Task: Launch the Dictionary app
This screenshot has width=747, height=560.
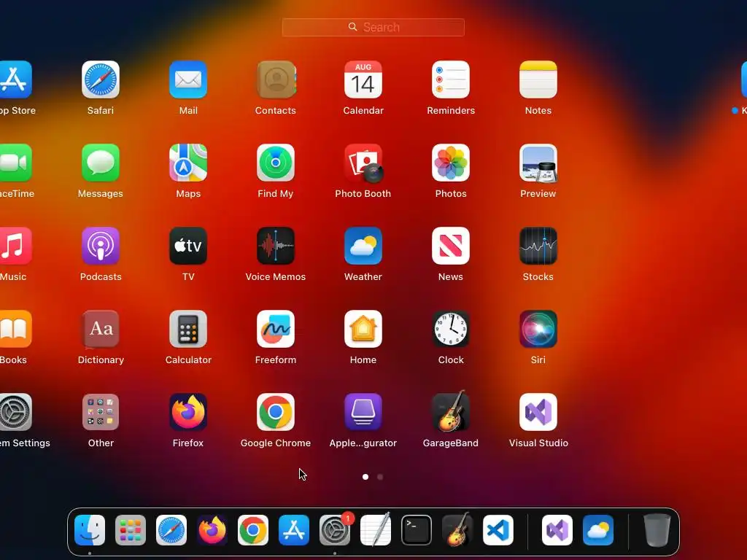Action: (x=101, y=329)
